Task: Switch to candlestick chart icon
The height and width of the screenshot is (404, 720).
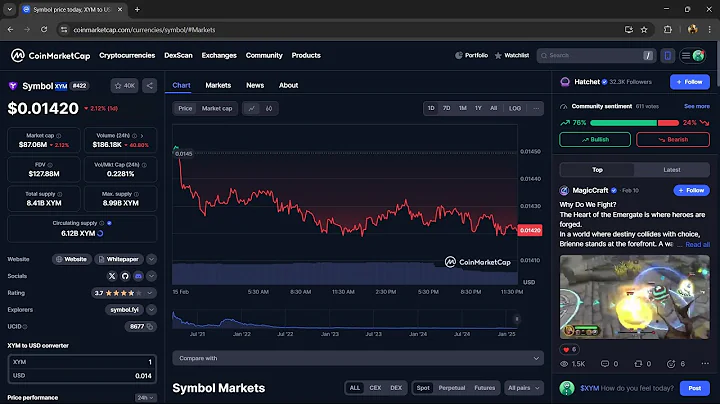Action: point(269,108)
